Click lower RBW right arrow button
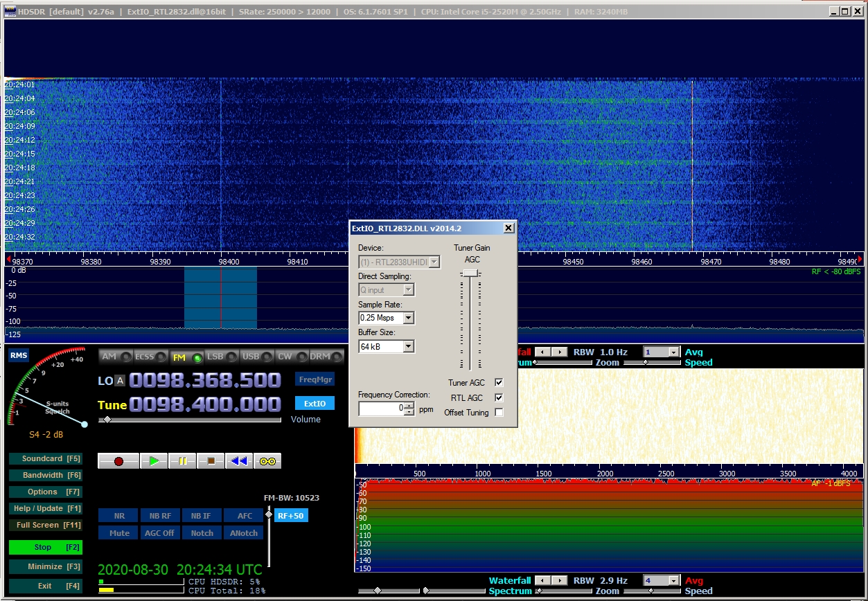The image size is (868, 601). pos(560,580)
